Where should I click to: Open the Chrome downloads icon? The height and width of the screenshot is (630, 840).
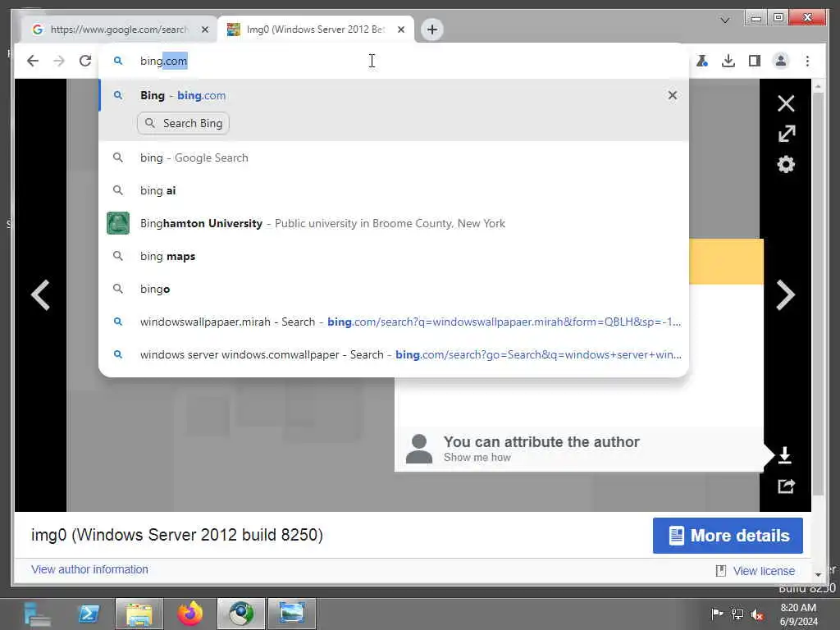pyautogui.click(x=728, y=61)
